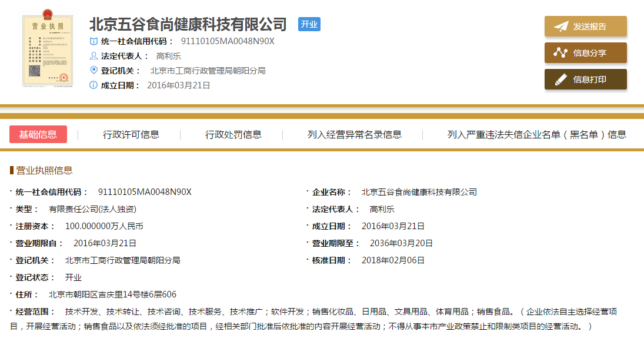Click the address 北京市朝阳区吉庆里14号楼6层606
644x341 pixels.
click(x=112, y=294)
